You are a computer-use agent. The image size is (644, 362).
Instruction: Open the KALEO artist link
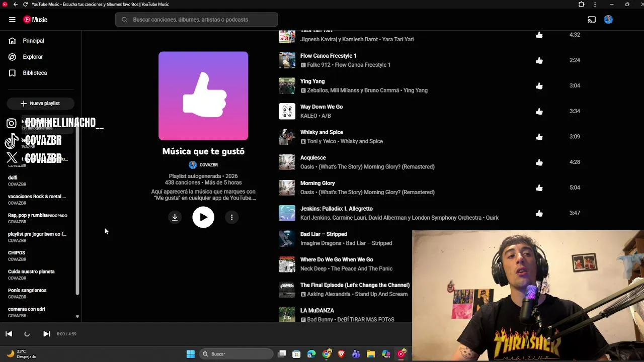[x=309, y=116]
